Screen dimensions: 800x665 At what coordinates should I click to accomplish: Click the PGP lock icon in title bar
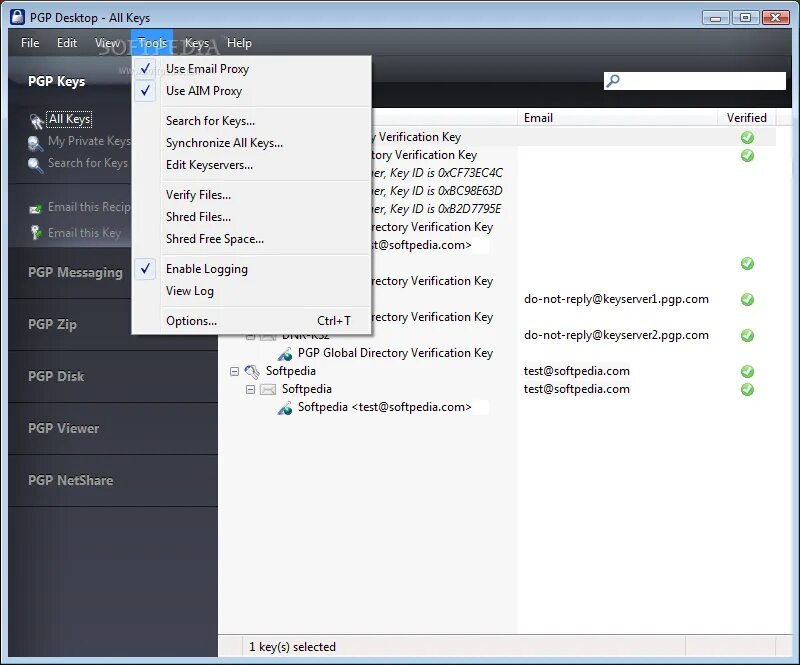click(17, 17)
